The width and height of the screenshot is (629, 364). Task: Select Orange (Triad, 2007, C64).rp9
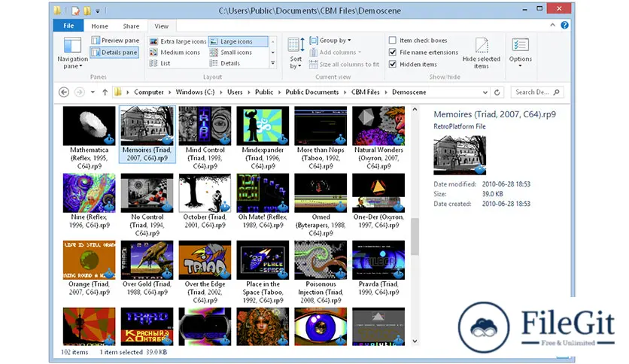(89, 268)
